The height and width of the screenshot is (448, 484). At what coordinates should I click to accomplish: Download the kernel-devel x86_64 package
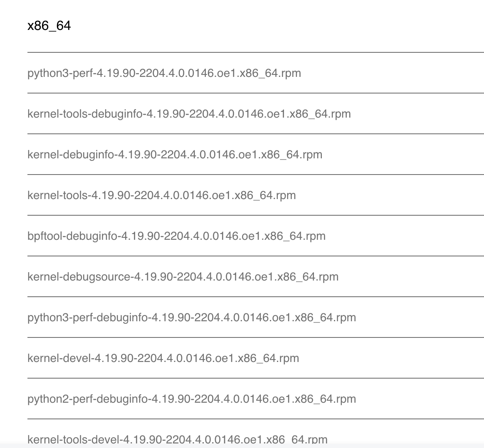tap(163, 358)
